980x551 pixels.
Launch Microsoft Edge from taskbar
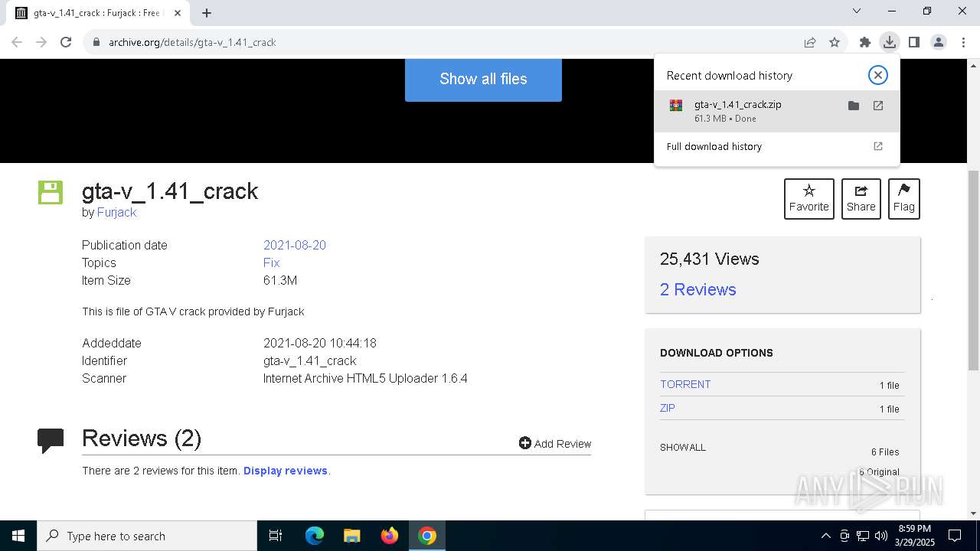pyautogui.click(x=315, y=536)
